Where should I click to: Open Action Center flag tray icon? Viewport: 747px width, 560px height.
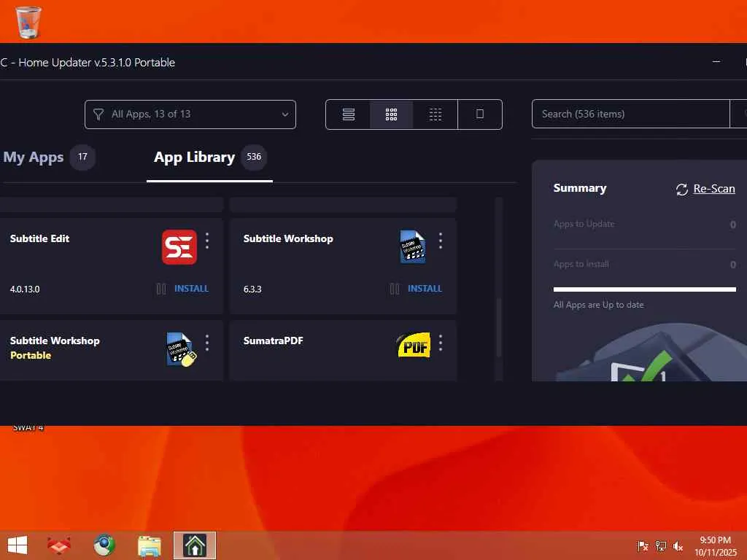(x=643, y=546)
